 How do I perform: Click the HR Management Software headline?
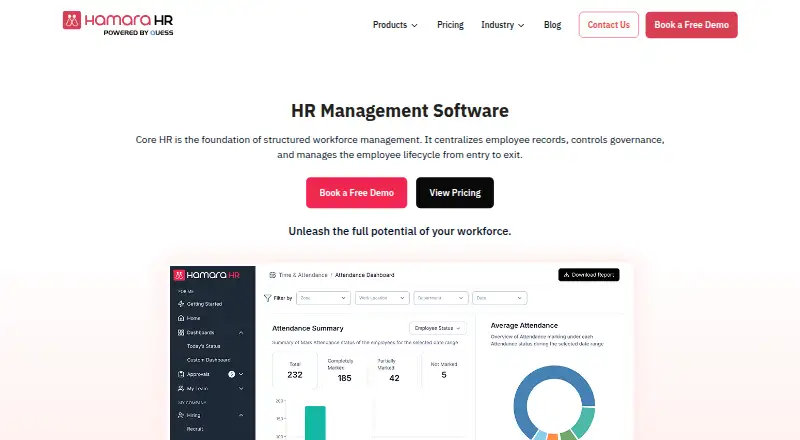tap(400, 111)
